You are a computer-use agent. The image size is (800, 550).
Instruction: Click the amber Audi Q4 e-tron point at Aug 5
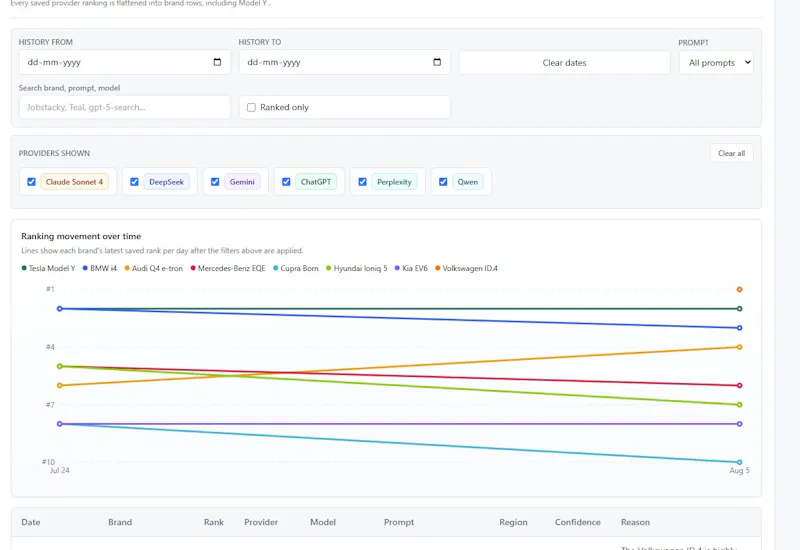click(739, 347)
